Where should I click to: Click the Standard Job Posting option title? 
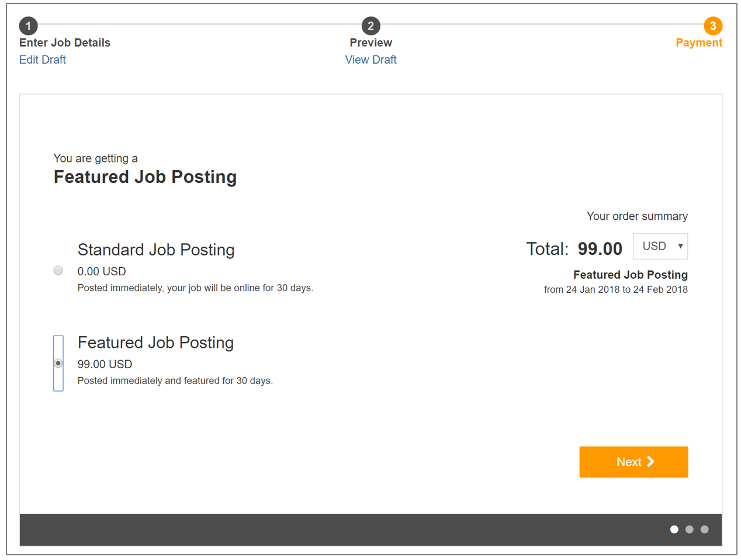coord(156,250)
